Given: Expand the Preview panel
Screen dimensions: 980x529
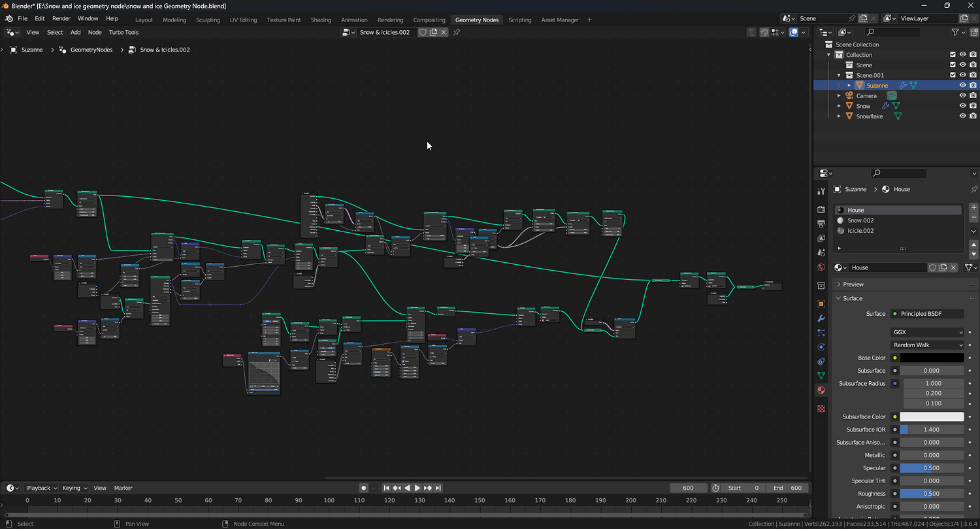Looking at the screenshot, I should [839, 284].
